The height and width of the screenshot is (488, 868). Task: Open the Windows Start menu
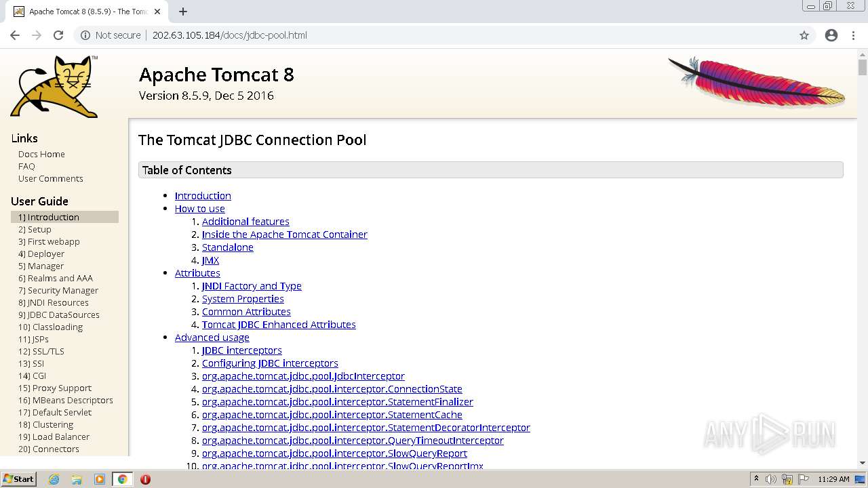pyautogui.click(x=19, y=479)
